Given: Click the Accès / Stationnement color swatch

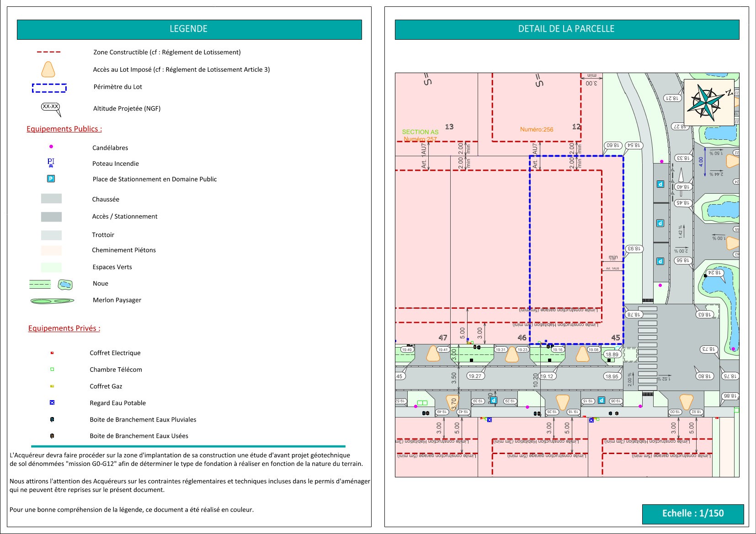Looking at the screenshot, I should tap(51, 217).
